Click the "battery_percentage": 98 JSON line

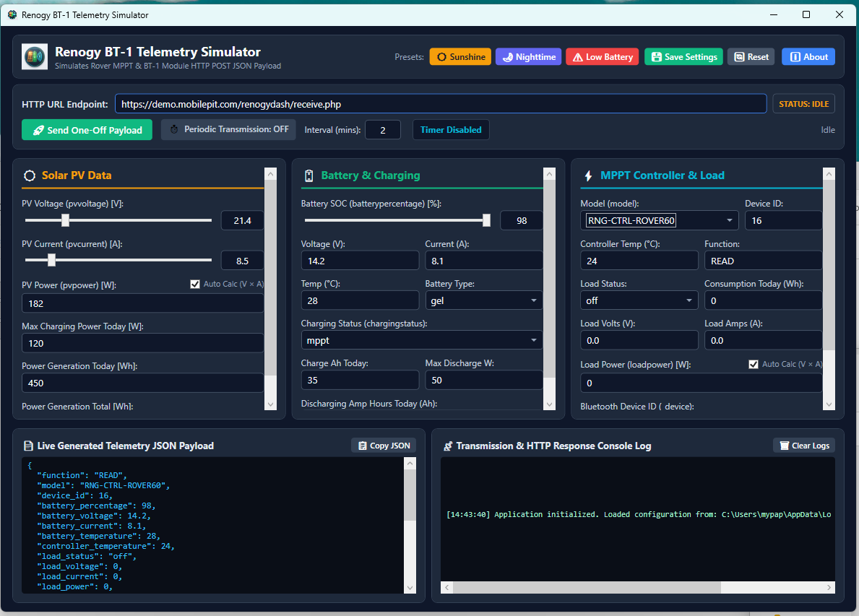[x=96, y=506]
